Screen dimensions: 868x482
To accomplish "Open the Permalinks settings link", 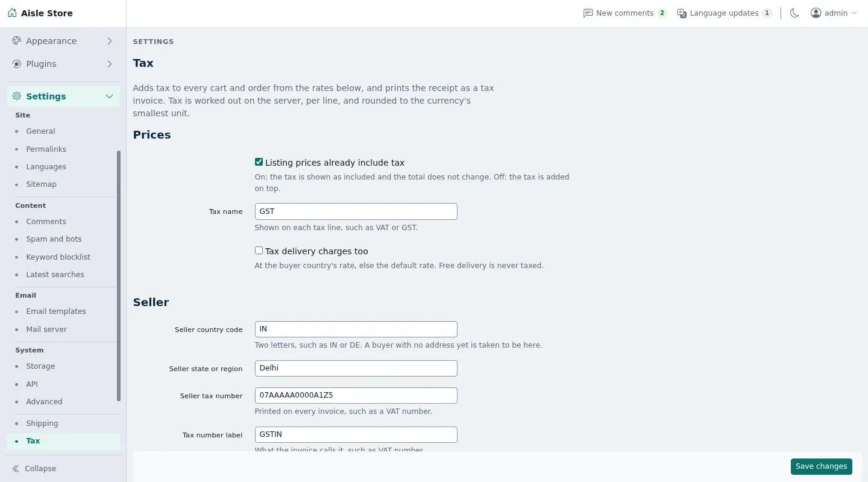I will click(46, 149).
